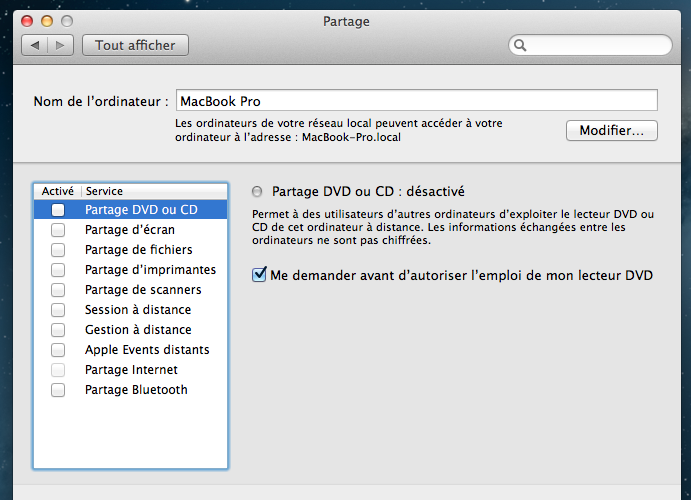The width and height of the screenshot is (691, 500).
Task: Toggle the Partage d'imprimantes checkbox
Action: [58, 270]
